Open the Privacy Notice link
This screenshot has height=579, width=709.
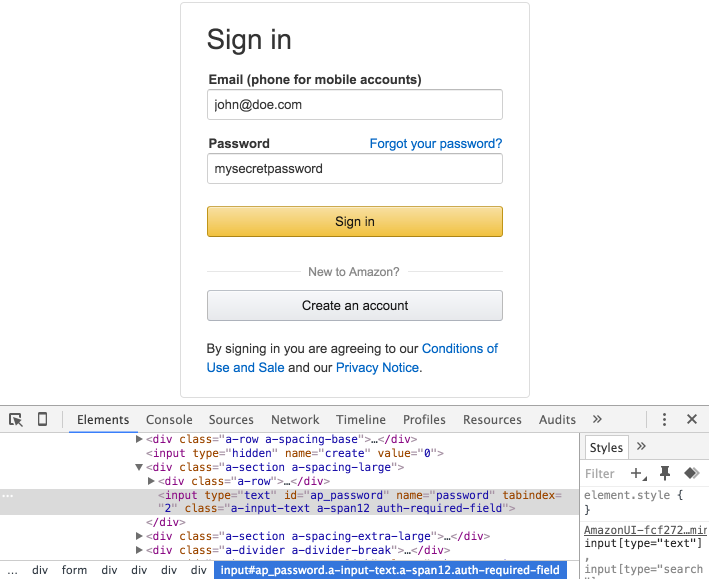tap(377, 368)
